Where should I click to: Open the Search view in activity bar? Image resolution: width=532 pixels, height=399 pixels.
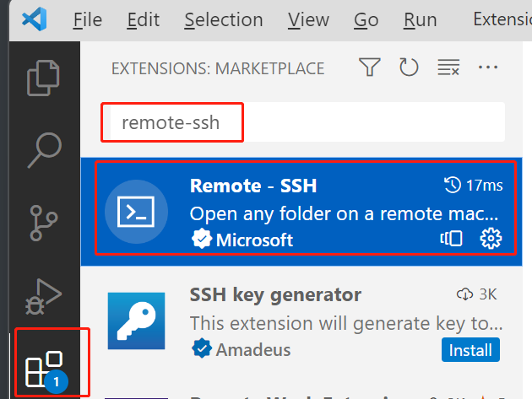[45, 150]
